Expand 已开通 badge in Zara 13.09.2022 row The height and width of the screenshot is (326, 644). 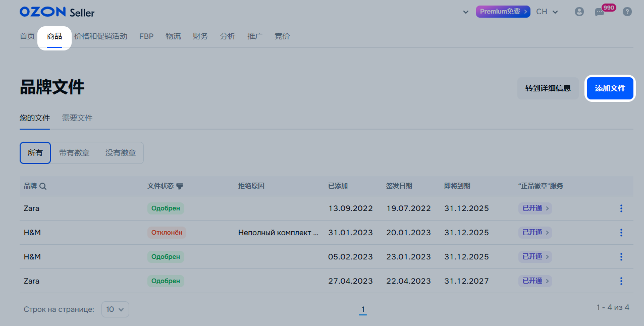coord(535,208)
